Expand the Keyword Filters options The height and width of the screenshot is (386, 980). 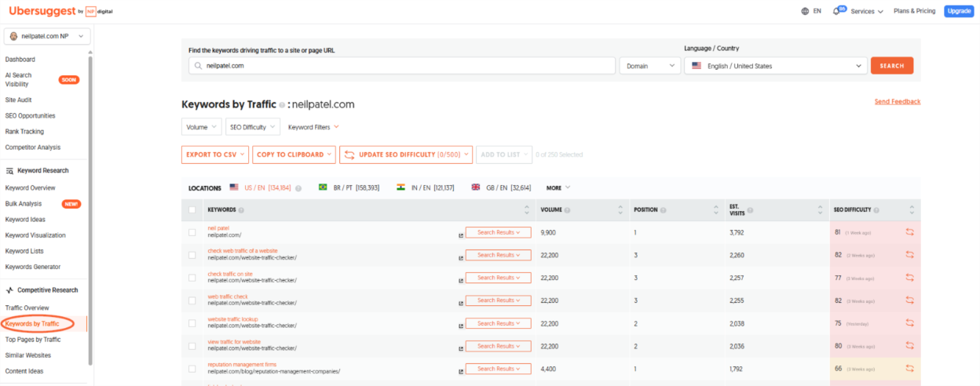pyautogui.click(x=313, y=126)
